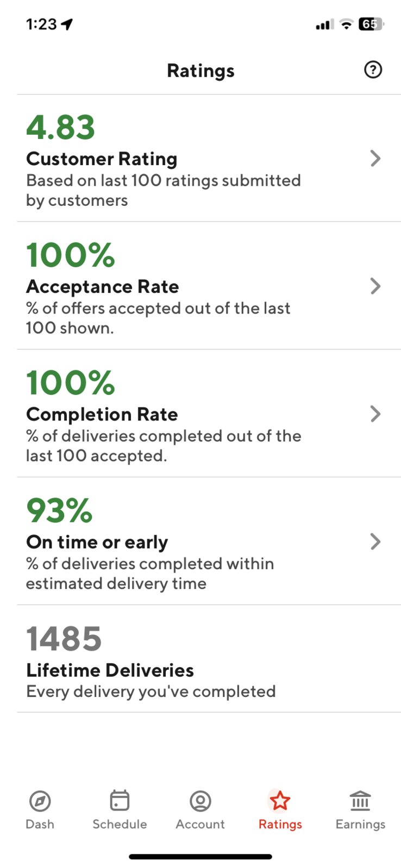Tap the Wi-Fi status icon
This screenshot has height=868, width=401.
[x=346, y=24]
